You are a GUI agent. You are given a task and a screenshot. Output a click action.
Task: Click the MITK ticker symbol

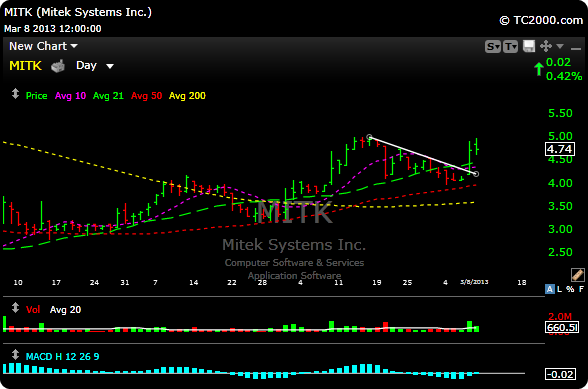coord(25,66)
